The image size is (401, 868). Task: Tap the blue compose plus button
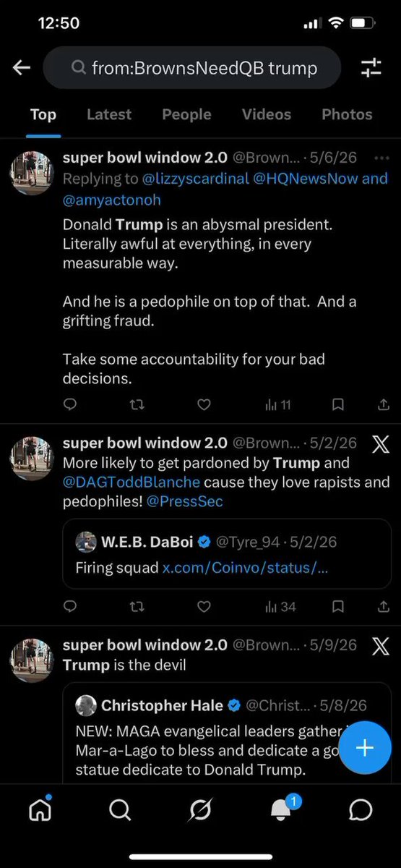[365, 748]
